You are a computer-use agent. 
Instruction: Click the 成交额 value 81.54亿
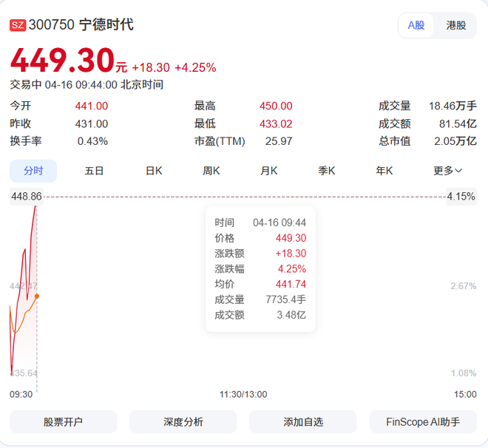point(458,123)
